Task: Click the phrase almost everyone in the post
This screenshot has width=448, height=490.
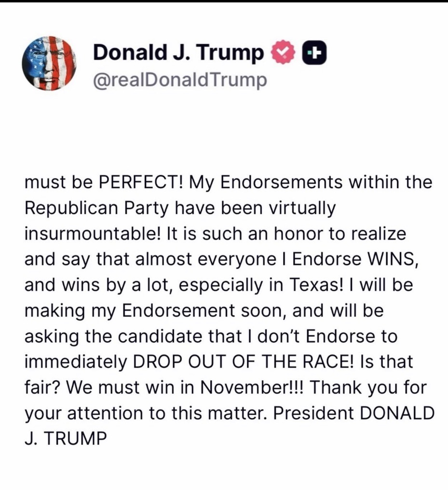Action: (175, 260)
